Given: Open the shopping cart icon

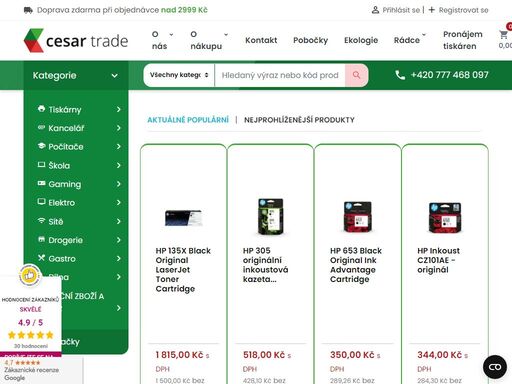Looking at the screenshot, I should [x=503, y=34].
